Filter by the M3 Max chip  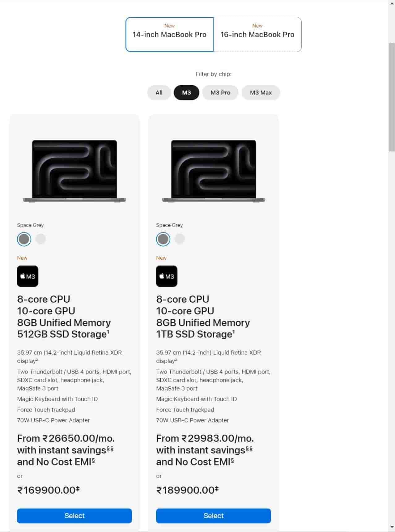pyautogui.click(x=261, y=92)
